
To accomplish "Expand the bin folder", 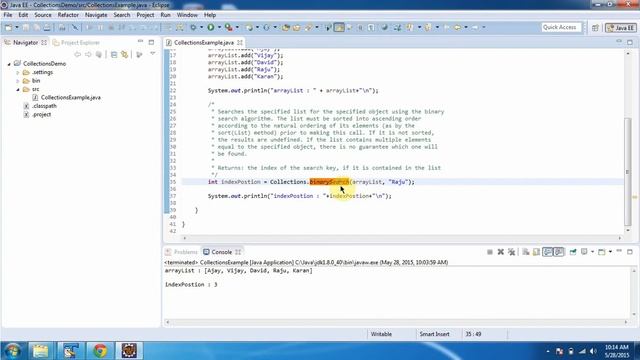I will pyautogui.click(x=18, y=81).
